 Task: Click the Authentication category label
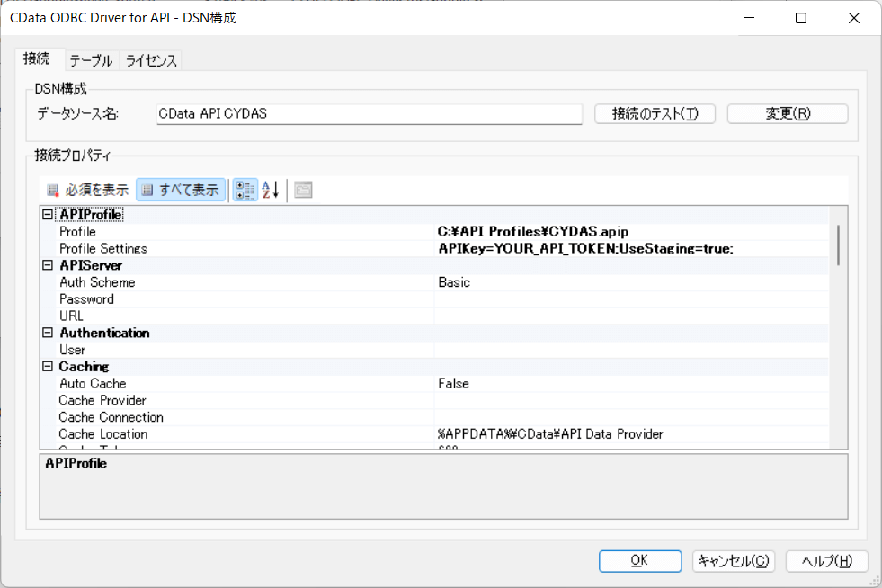click(x=104, y=333)
